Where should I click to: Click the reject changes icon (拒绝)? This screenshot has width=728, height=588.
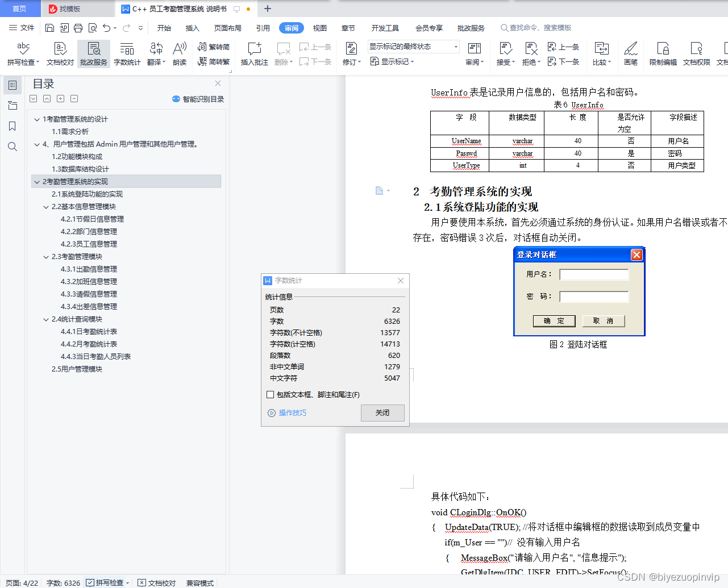click(x=531, y=49)
